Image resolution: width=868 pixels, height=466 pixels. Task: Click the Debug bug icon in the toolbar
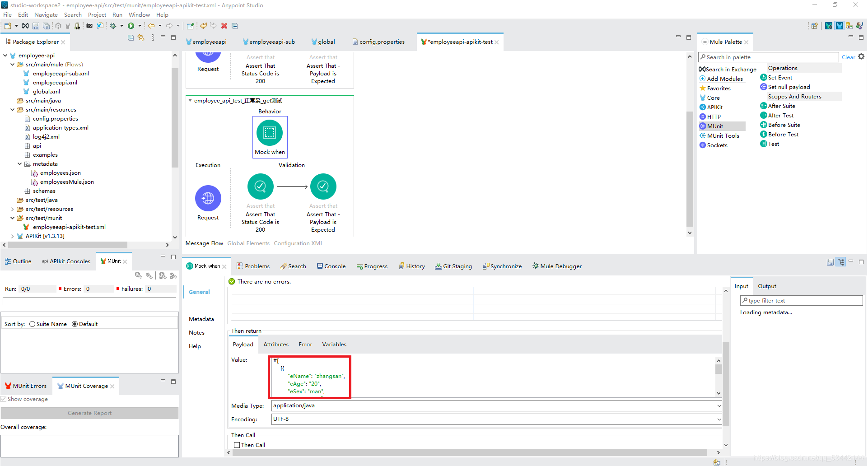(x=113, y=26)
